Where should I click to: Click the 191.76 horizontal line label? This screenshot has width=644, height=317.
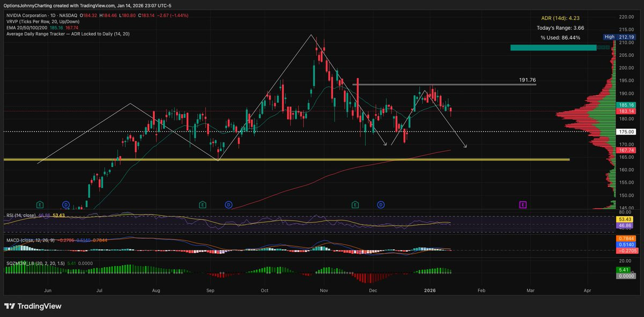point(528,79)
